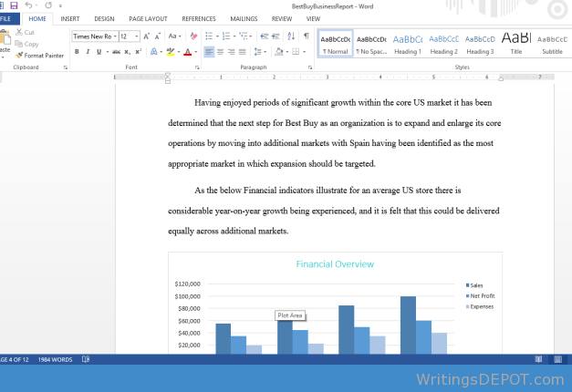Image resolution: width=572 pixels, height=392 pixels.
Task: Increase font size with Grow Font
Action: click(x=146, y=36)
